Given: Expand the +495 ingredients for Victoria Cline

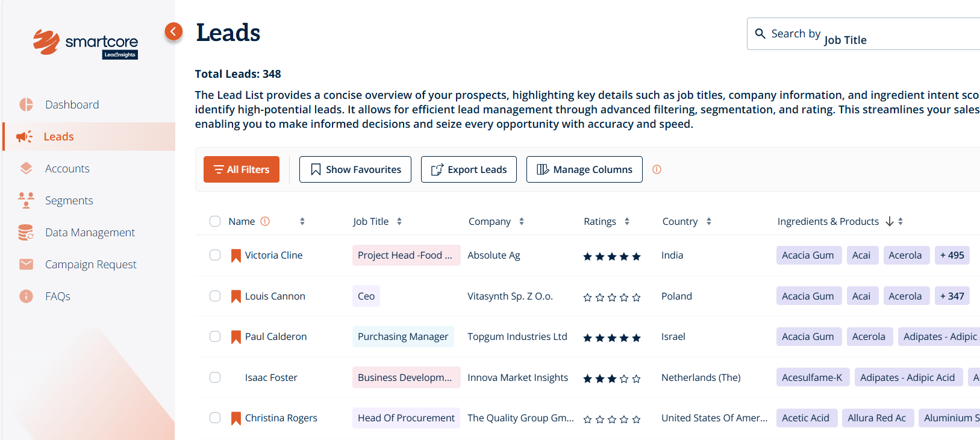Looking at the screenshot, I should click(x=952, y=255).
